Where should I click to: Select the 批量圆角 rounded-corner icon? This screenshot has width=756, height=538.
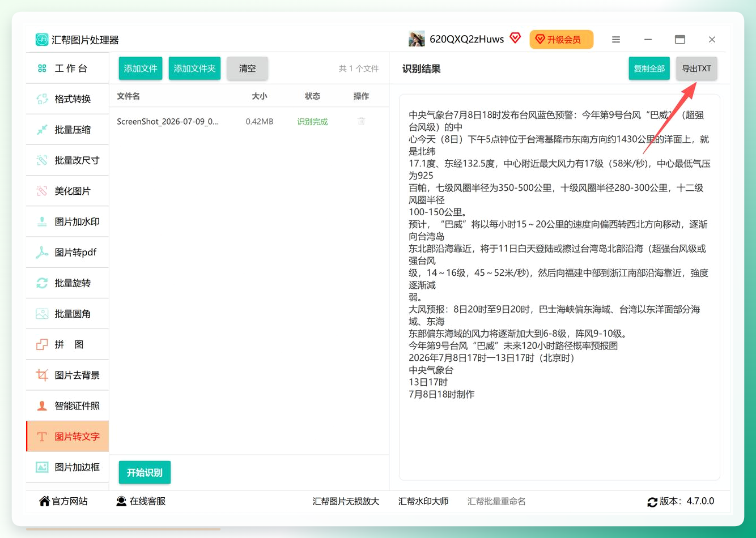[42, 314]
